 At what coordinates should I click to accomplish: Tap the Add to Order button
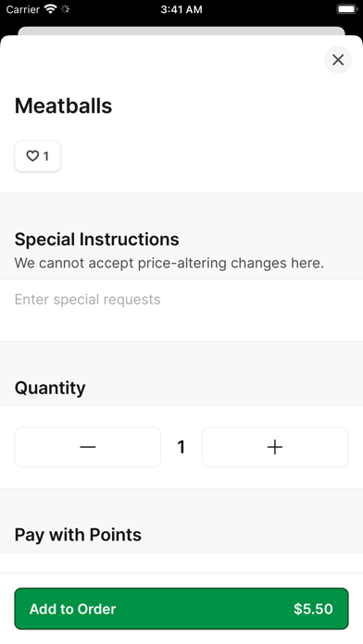pos(181,609)
